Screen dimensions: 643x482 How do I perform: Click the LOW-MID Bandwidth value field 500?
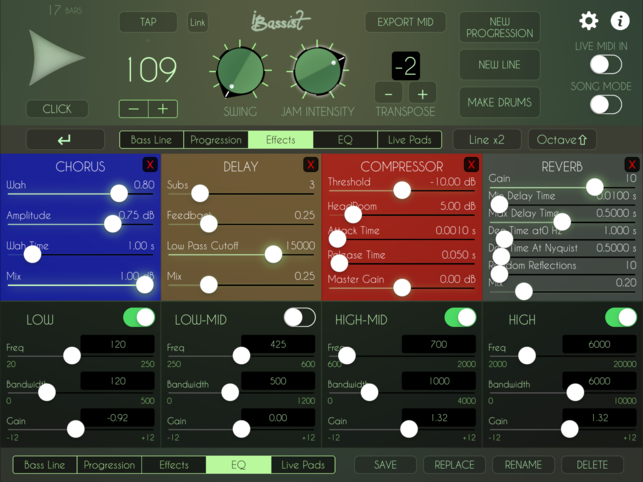(x=278, y=381)
